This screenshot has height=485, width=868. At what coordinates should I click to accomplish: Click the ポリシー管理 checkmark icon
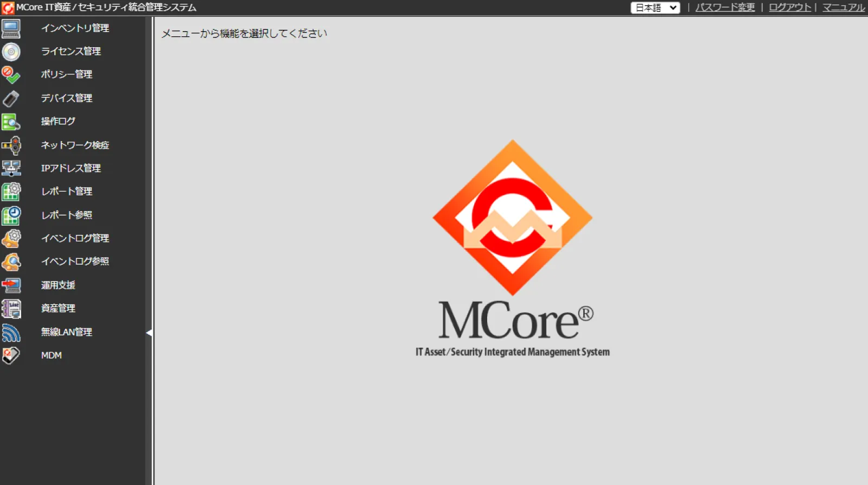tap(11, 75)
